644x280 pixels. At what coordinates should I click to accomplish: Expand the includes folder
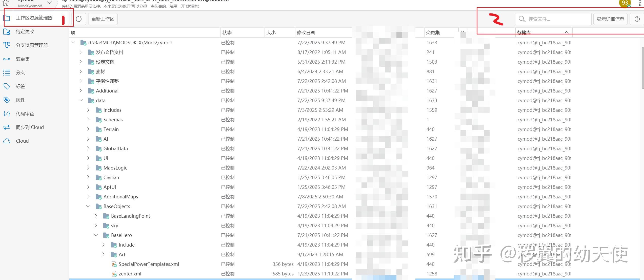click(x=88, y=110)
